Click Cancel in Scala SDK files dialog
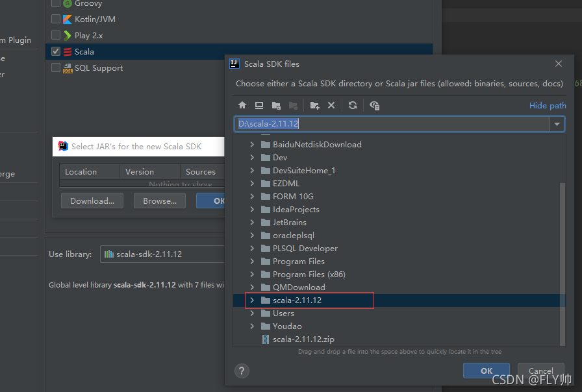The width and height of the screenshot is (582, 392). (541, 371)
